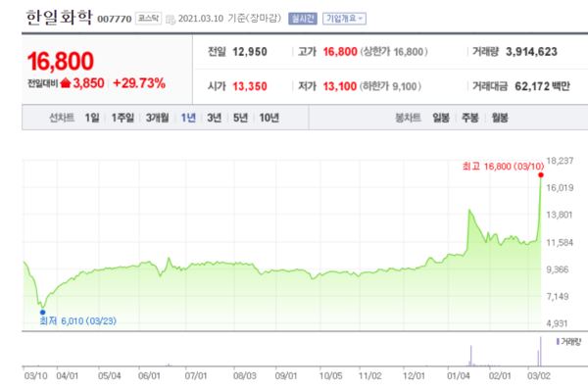Open the 일봉 candle chart
588x391 pixels.
pos(441,118)
